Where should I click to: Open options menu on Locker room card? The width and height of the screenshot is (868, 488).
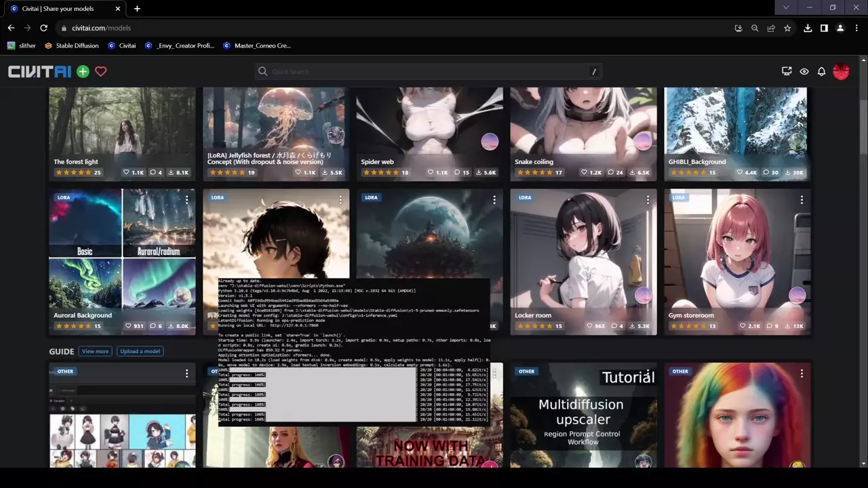(648, 200)
